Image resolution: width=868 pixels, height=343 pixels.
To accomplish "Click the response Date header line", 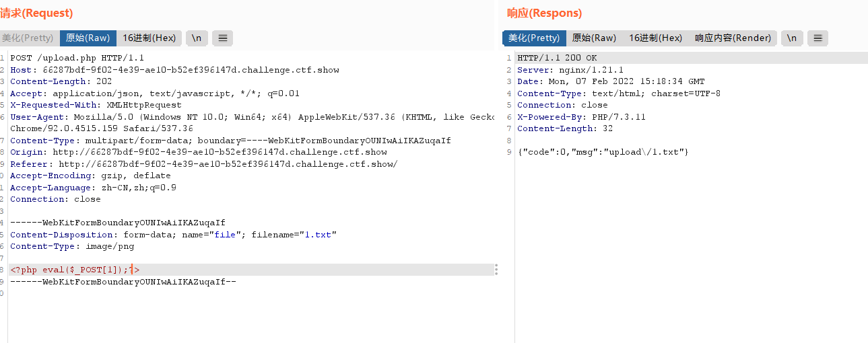I will tap(611, 81).
